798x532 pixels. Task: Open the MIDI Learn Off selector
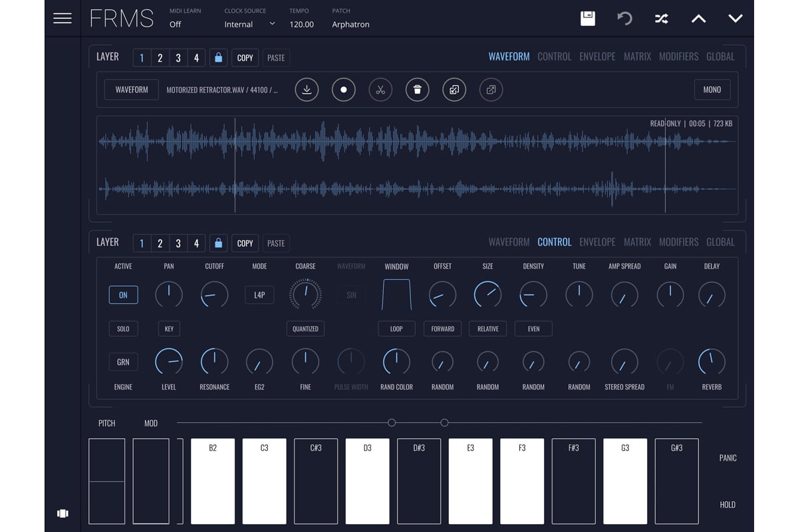pos(175,24)
